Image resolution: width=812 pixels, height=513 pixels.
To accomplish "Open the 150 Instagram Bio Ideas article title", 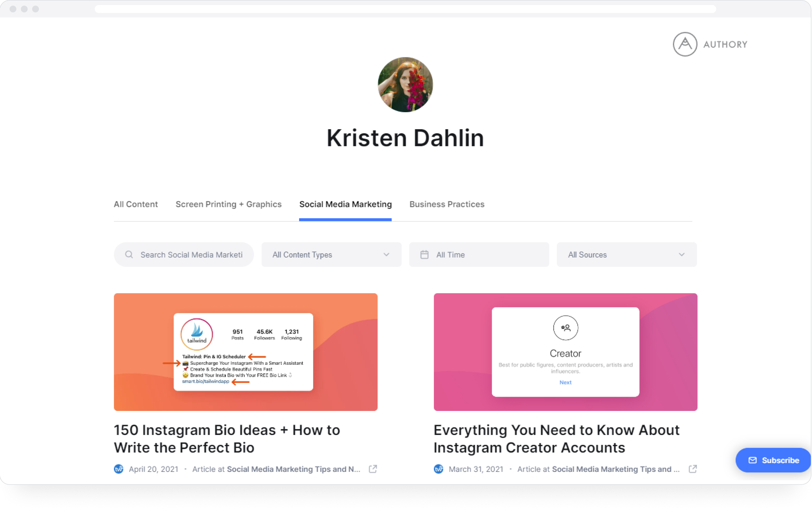I will [227, 439].
